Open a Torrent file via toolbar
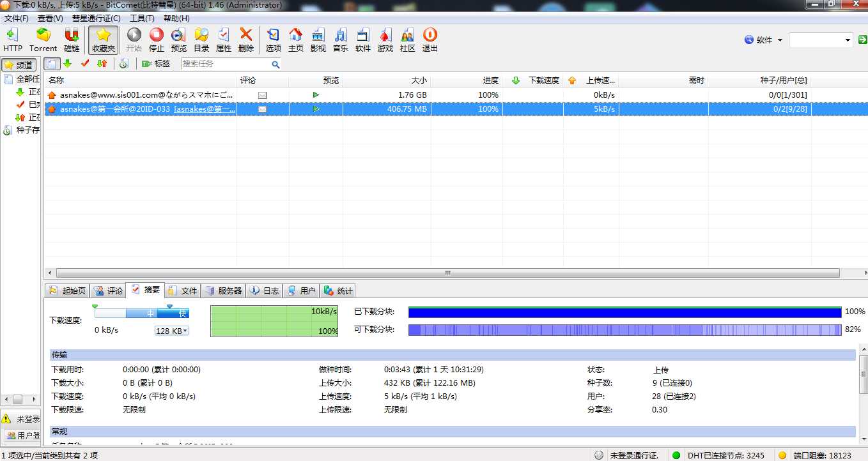The height and width of the screenshot is (461, 868). pos(43,40)
